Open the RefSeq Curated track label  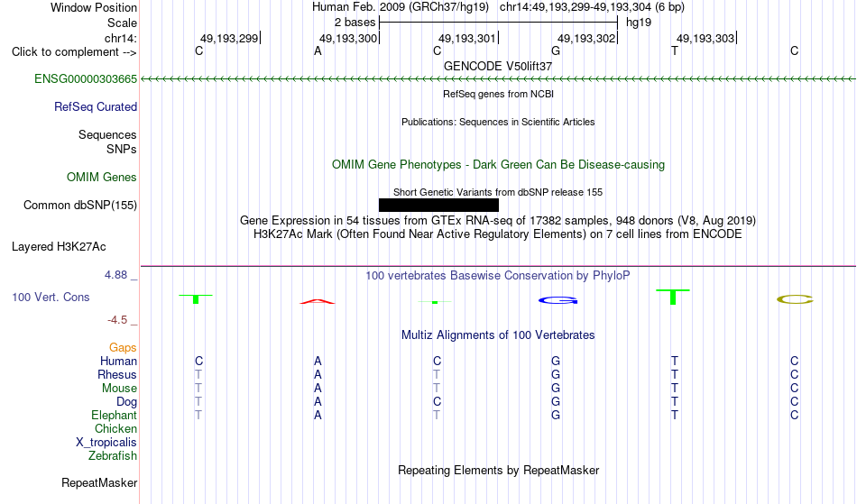[x=95, y=107]
